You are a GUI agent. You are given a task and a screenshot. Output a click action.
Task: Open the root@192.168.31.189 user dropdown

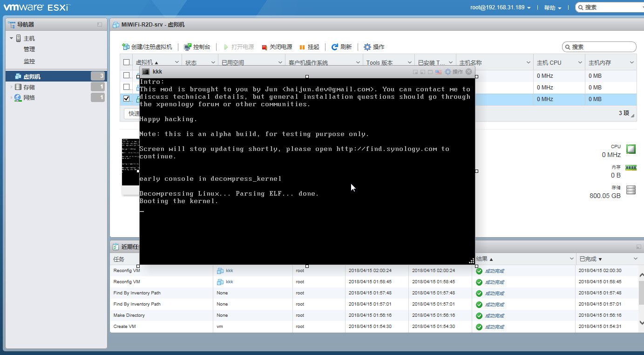[x=500, y=7]
